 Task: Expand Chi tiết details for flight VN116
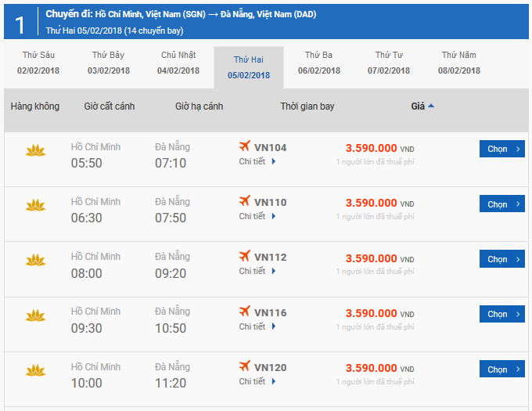pos(257,326)
